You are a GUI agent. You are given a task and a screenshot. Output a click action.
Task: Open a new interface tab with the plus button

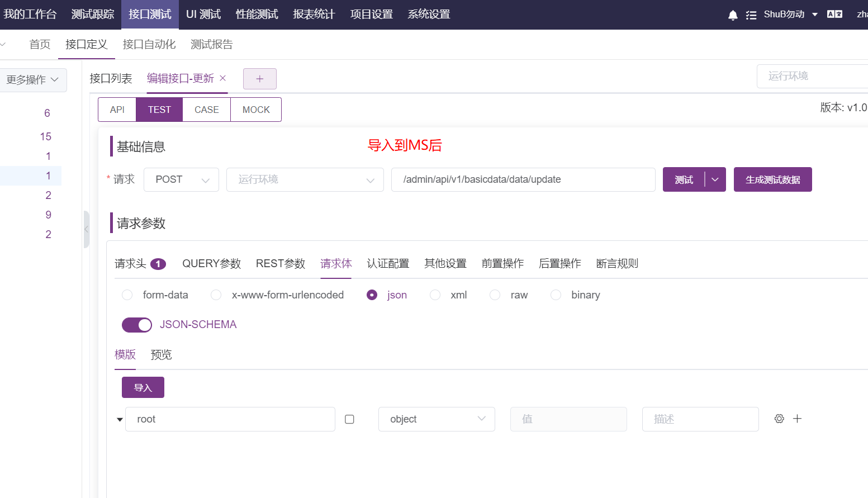259,79
